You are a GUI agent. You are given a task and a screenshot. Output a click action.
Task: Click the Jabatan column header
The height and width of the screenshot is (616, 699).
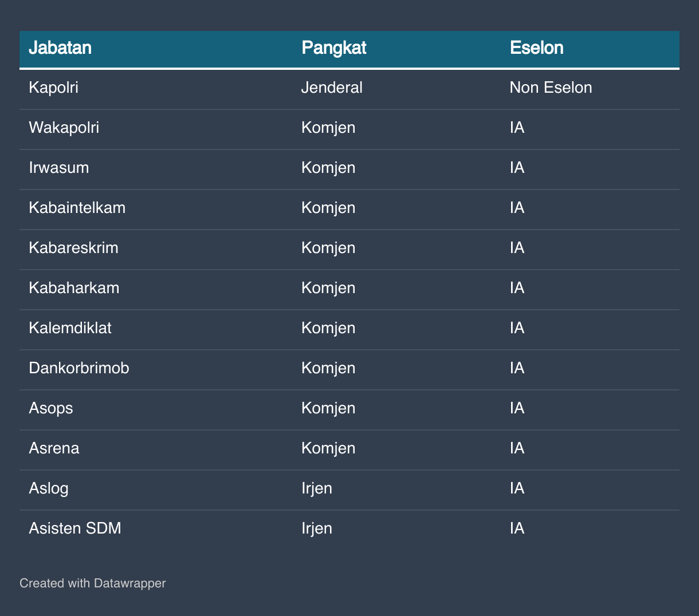(60, 48)
